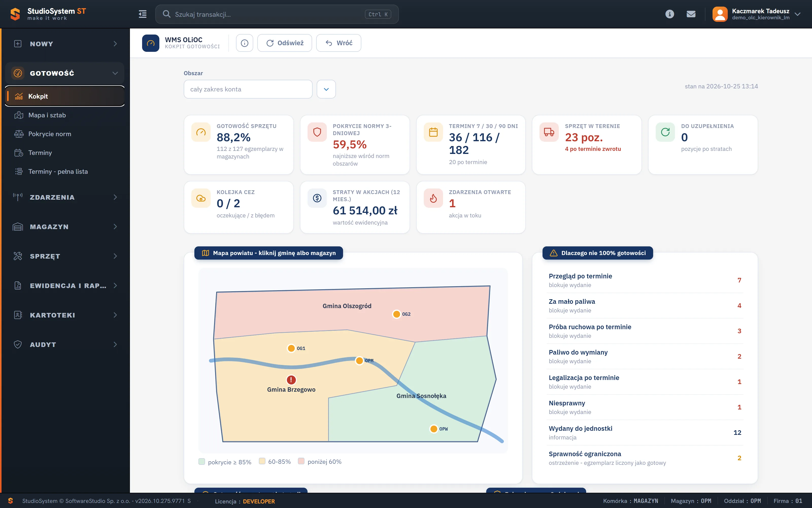Open Terminy - pełna lista menu item
This screenshot has width=812, height=508.
click(x=65, y=172)
